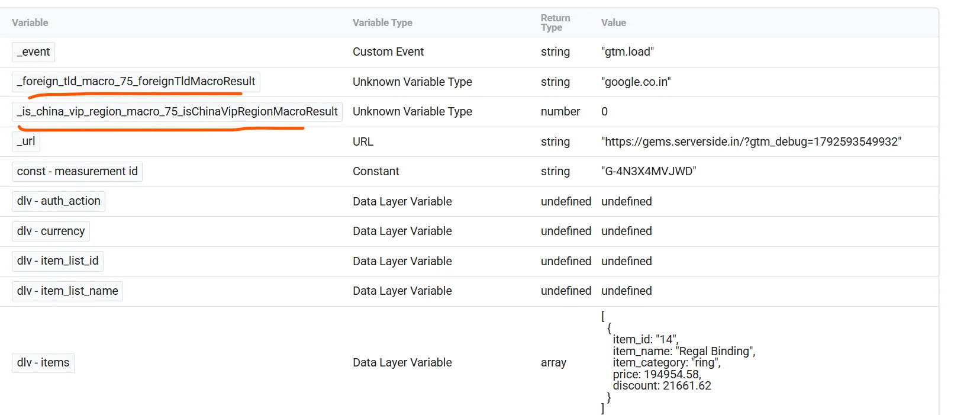
Task: Click the Constant variable type cell
Action: pos(376,172)
